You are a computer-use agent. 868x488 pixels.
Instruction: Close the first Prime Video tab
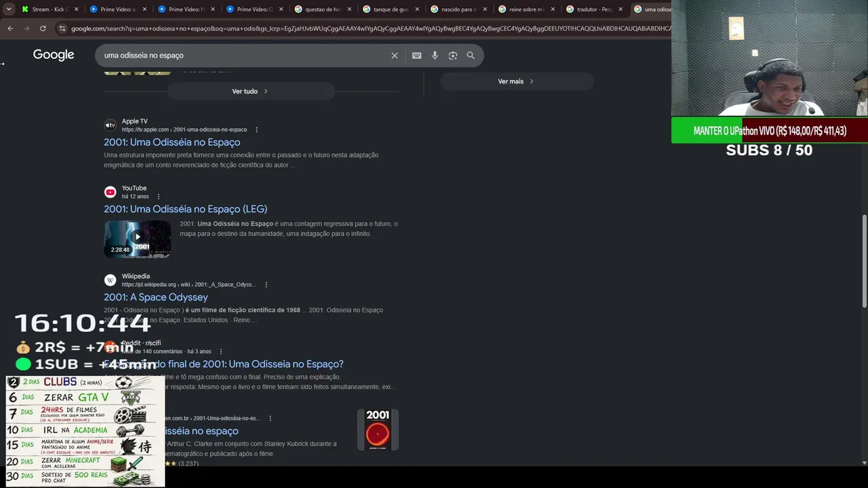[x=144, y=9]
